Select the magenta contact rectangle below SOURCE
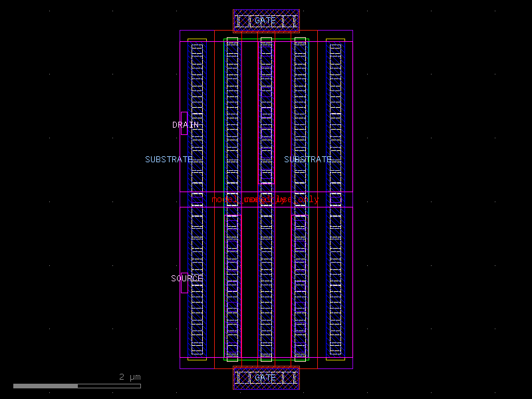 tap(184, 287)
